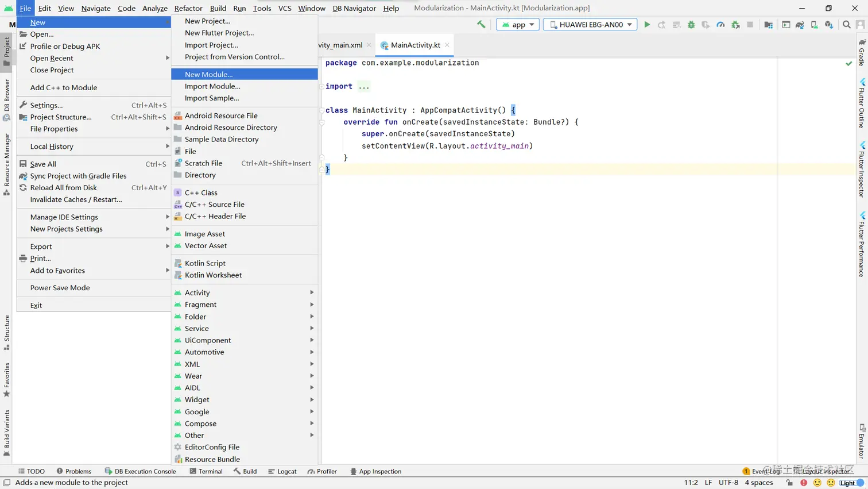Expand the Service submenu
The width and height of the screenshot is (868, 489).
[x=245, y=329]
